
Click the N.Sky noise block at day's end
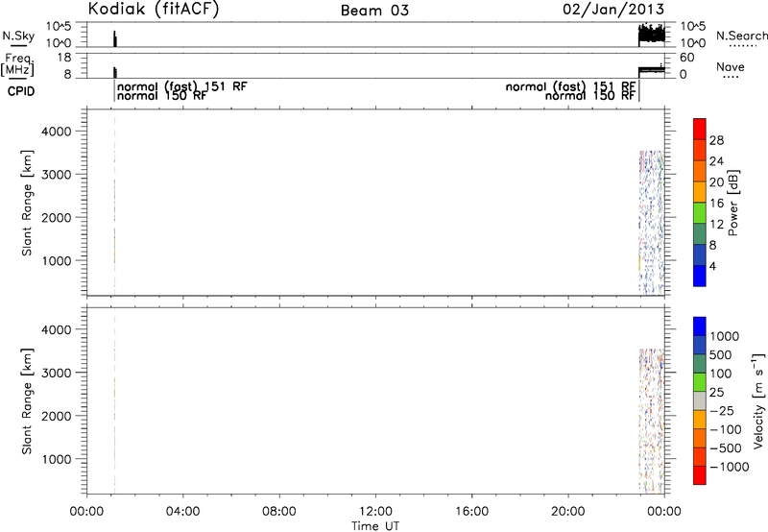pos(652,35)
